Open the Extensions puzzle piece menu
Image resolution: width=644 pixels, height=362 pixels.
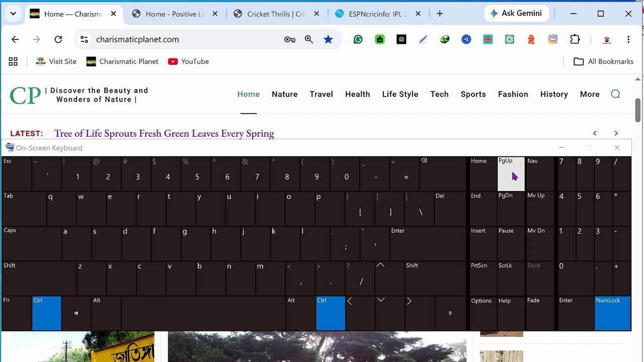[575, 39]
